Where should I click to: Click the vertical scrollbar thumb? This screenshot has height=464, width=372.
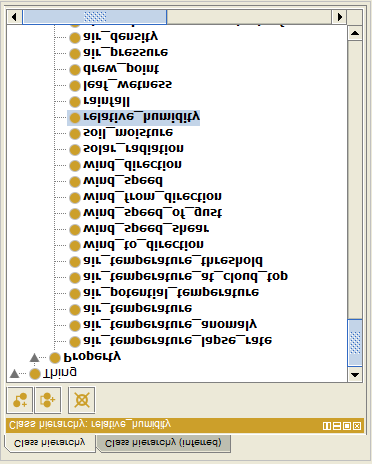[355, 342]
